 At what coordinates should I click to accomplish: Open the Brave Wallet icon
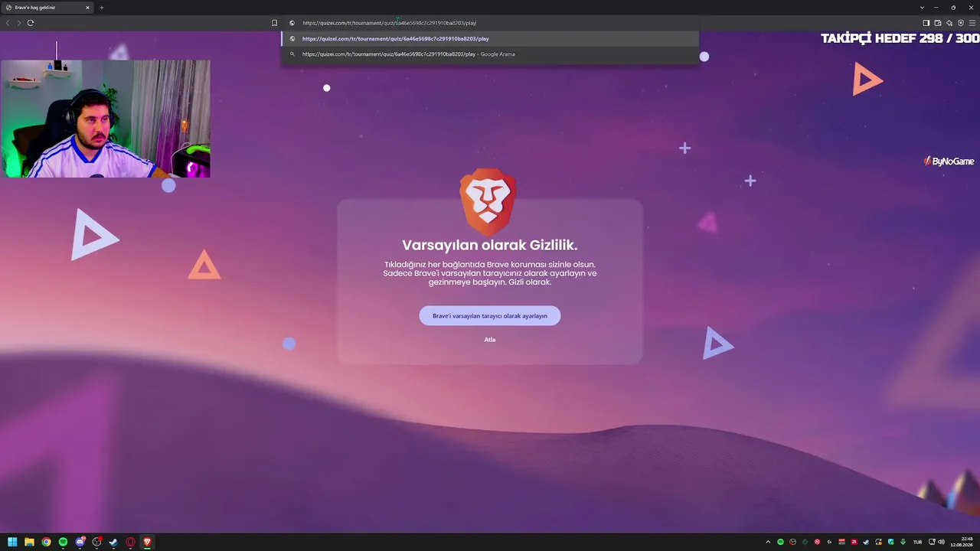(x=938, y=23)
